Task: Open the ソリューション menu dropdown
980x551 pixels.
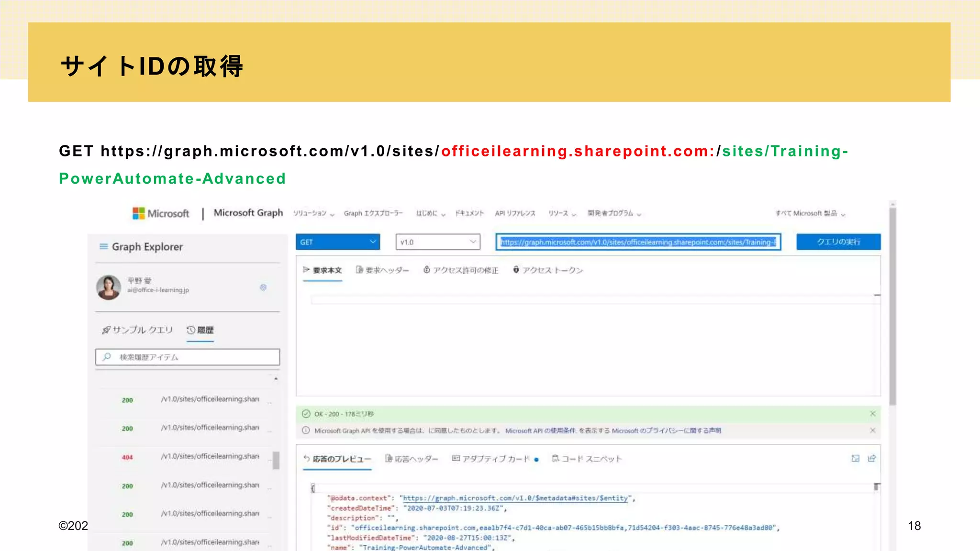Action: (314, 213)
